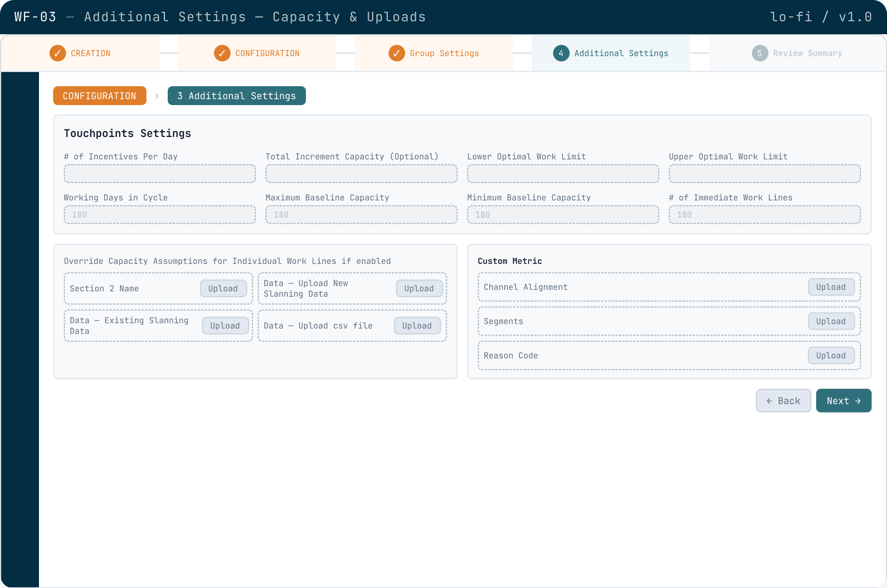Click the step 5 number badge
The width and height of the screenshot is (887, 588).
[x=760, y=53]
